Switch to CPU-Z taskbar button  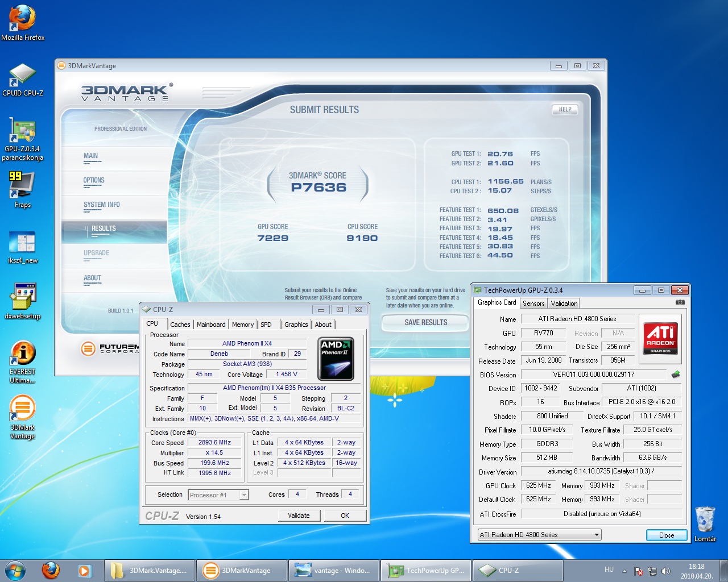518,571
